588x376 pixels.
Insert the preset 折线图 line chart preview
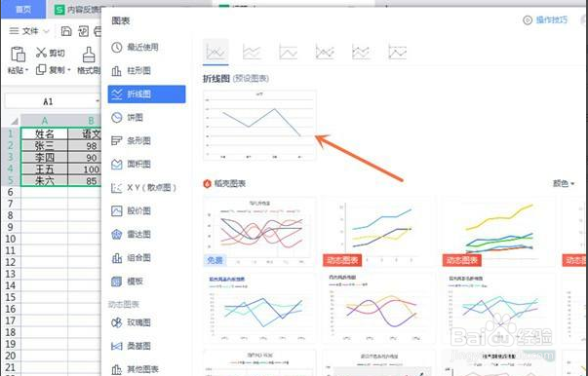pos(259,126)
